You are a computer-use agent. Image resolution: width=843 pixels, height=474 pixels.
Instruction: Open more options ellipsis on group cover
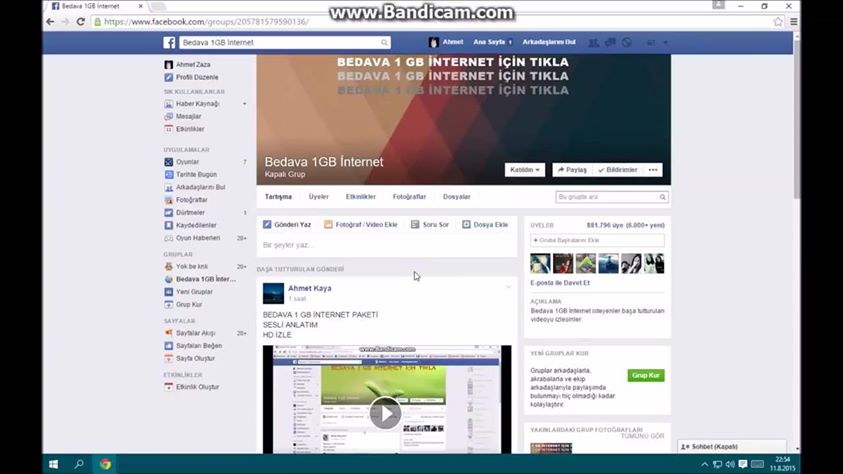pyautogui.click(x=653, y=170)
